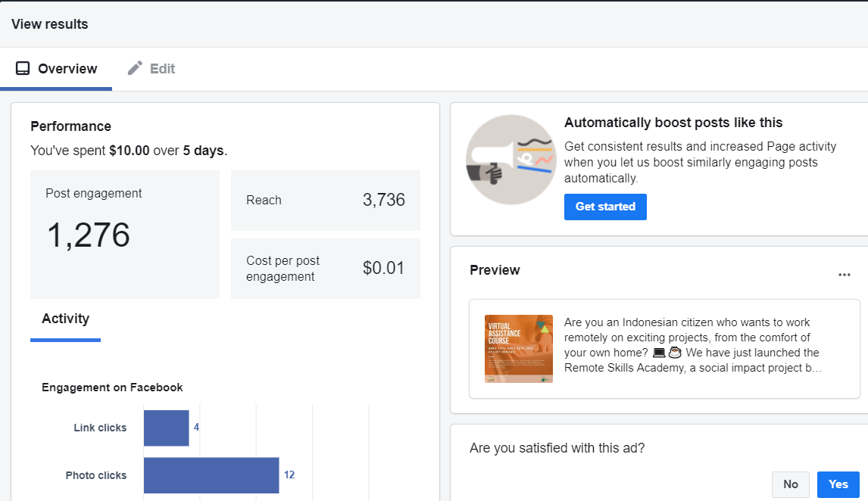The image size is (868, 501).
Task: Click the Cost per post engagement $0.01
Action: (x=383, y=268)
